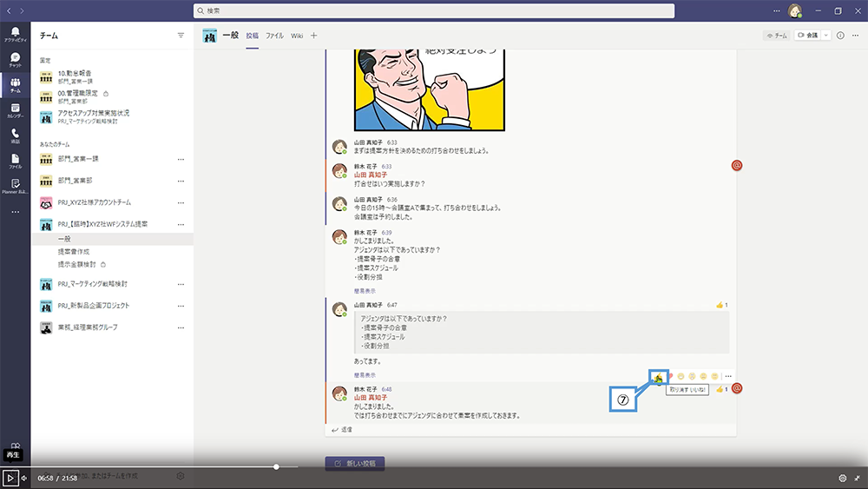Screen dimensions: 868x489
Task: Click the profile avatar in title bar
Action: 795,10
